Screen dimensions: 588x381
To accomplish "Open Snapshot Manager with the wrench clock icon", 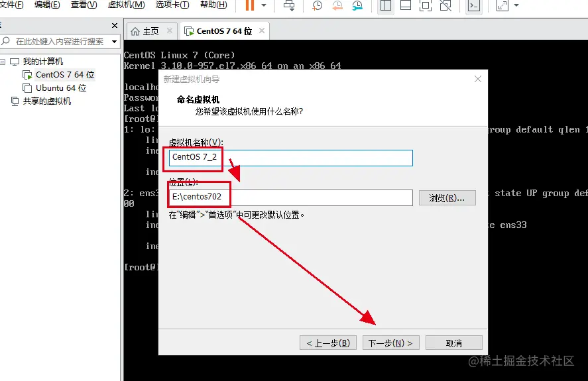I will [x=357, y=5].
